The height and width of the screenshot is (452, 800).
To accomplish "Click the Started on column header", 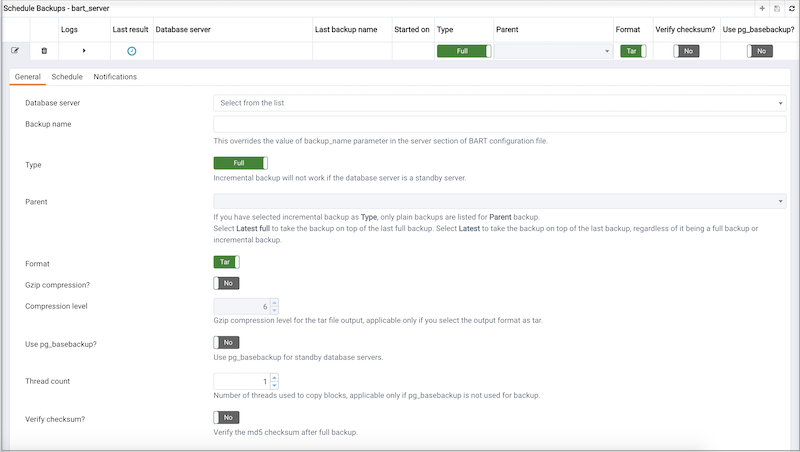I will tap(412, 30).
